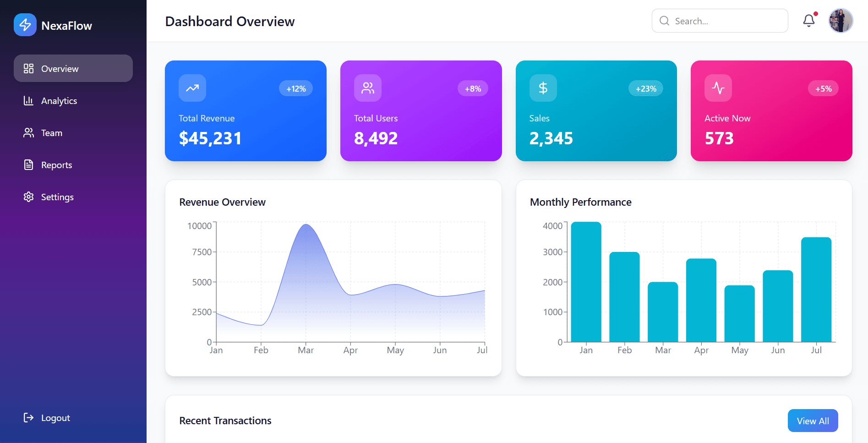Click the Logout arrow icon
This screenshot has width=868, height=443.
[28, 417]
